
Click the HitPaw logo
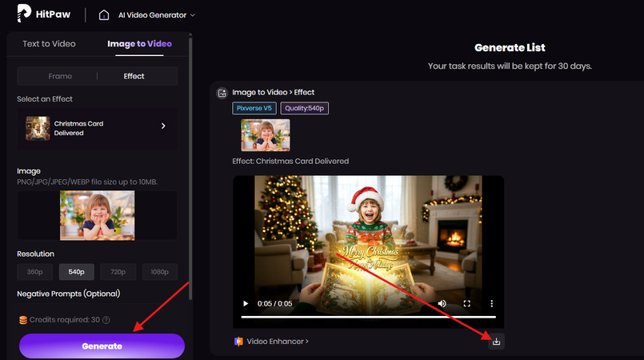pyautogui.click(x=44, y=14)
